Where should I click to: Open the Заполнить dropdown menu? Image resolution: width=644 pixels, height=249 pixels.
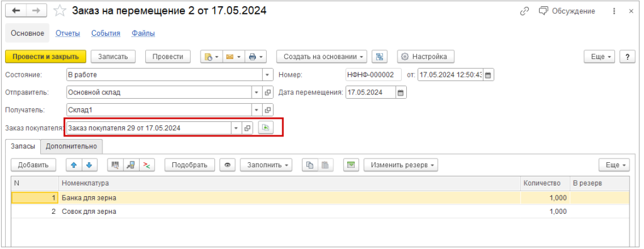[x=266, y=165]
